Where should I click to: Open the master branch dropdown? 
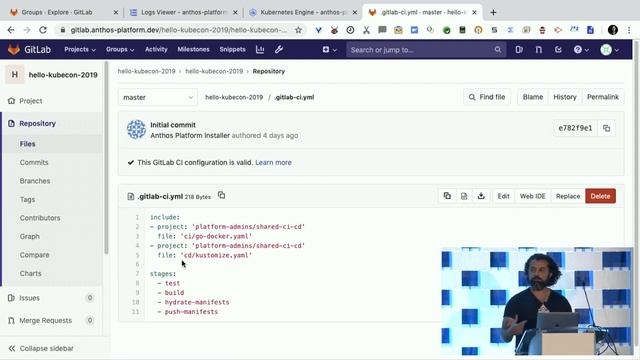coord(158,97)
